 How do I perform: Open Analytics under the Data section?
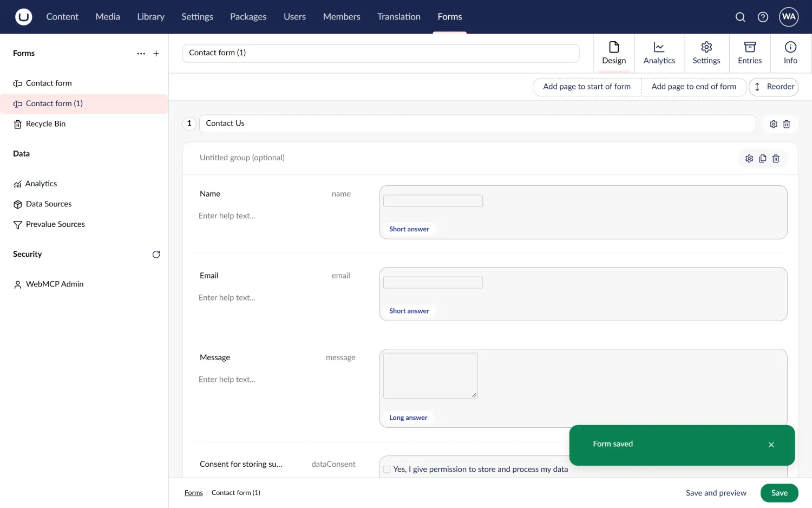click(84, 184)
